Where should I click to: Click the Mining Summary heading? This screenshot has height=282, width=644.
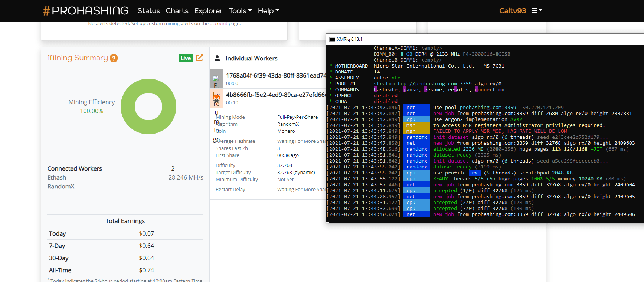click(78, 58)
